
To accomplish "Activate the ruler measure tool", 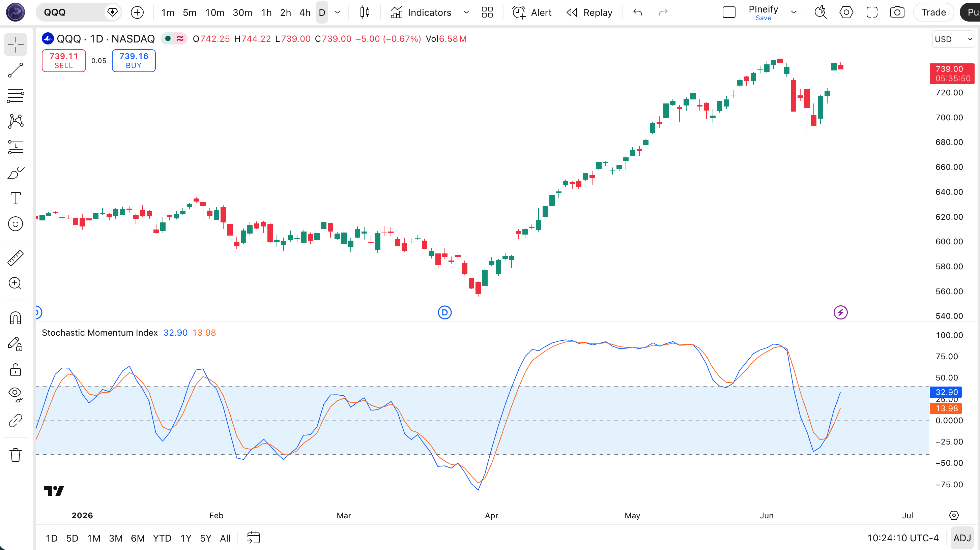I will pyautogui.click(x=16, y=258).
